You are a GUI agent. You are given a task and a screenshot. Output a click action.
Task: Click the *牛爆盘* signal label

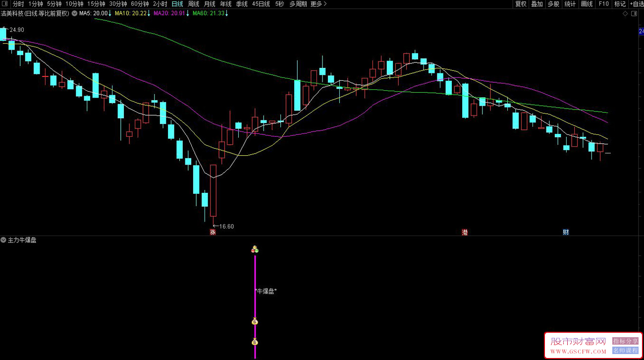(266, 291)
